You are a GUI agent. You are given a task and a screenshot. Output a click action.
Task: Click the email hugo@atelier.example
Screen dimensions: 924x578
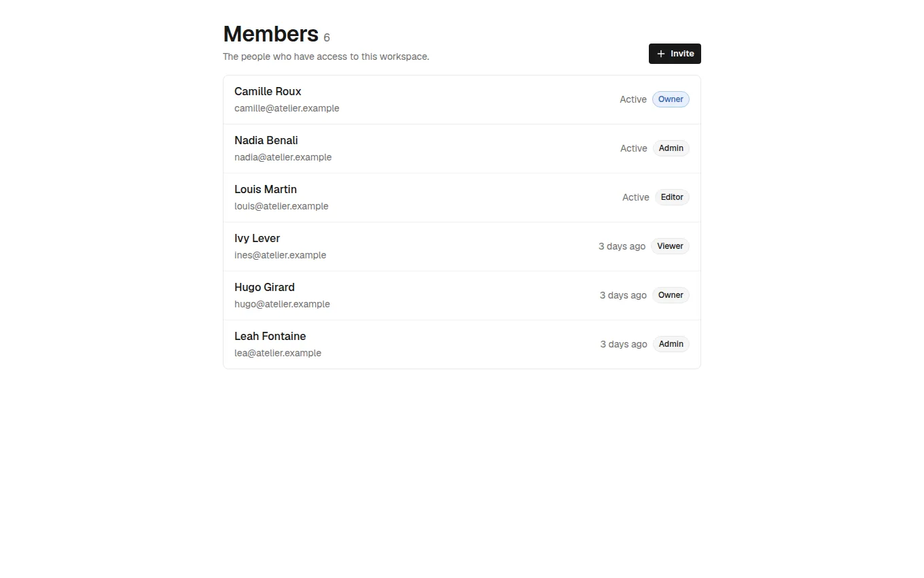282,304
